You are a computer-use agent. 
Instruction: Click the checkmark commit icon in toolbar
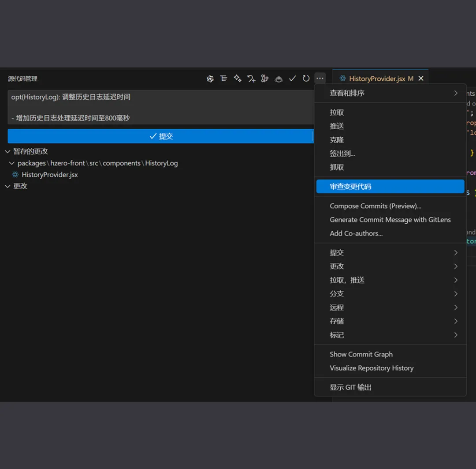point(292,79)
